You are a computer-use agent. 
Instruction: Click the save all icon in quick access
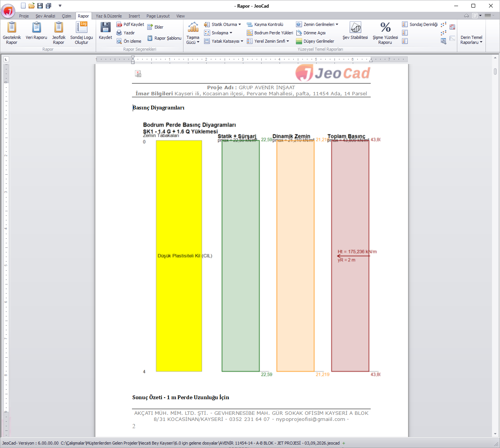pos(48,6)
